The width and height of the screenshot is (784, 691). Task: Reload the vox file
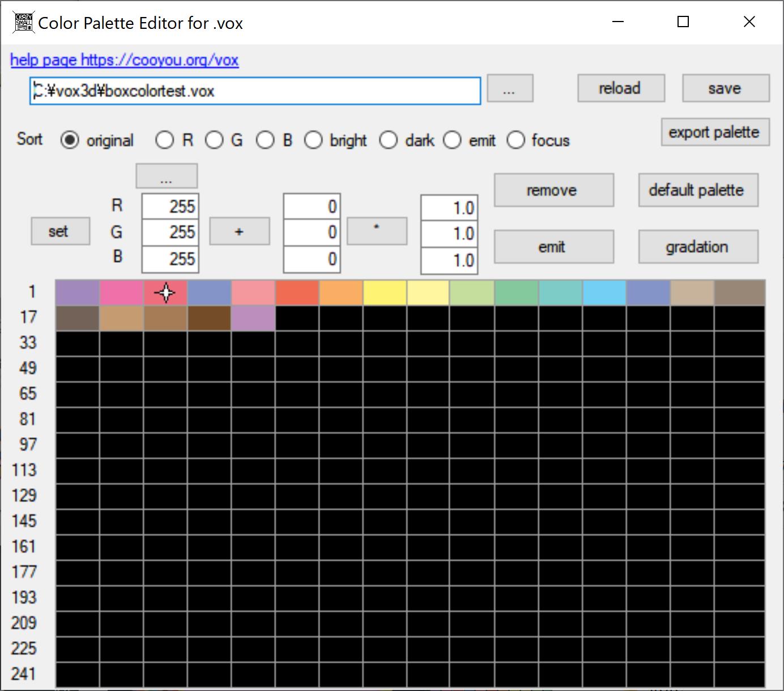point(621,89)
